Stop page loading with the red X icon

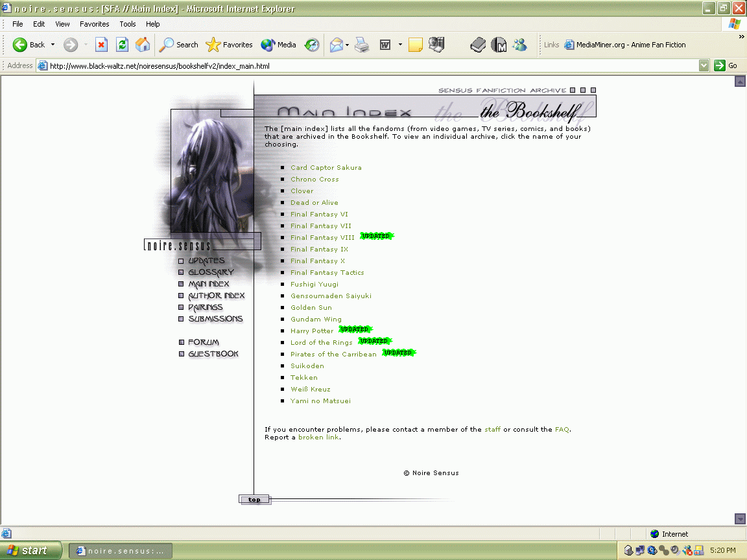pos(101,45)
